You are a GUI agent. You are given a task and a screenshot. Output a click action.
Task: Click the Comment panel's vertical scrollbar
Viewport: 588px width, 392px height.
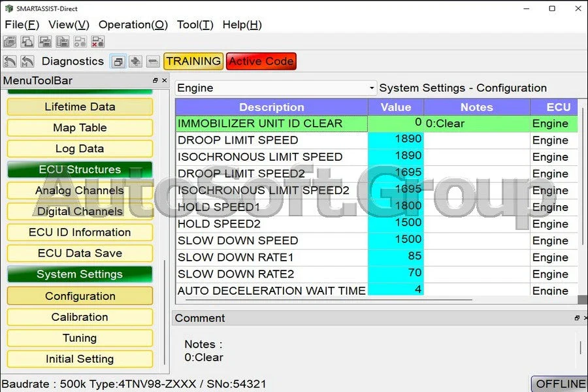tap(581, 348)
